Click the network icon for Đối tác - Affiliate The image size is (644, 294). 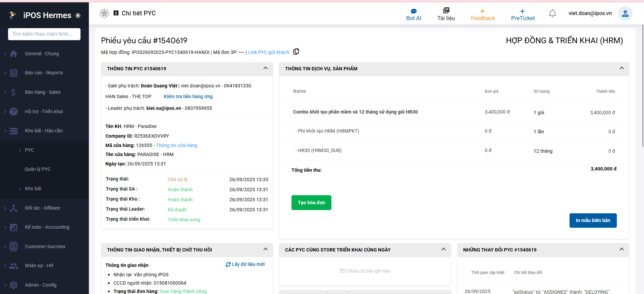pyautogui.click(x=14, y=208)
